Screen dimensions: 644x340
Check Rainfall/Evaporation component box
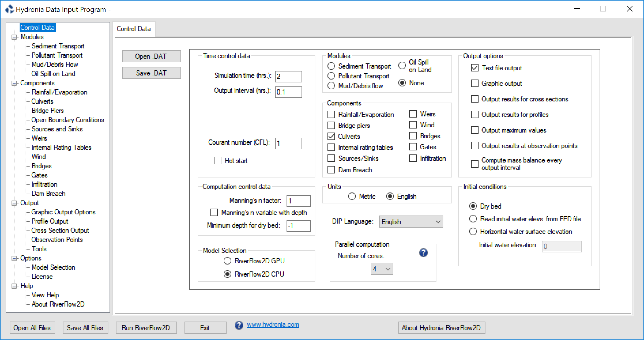tap(331, 114)
